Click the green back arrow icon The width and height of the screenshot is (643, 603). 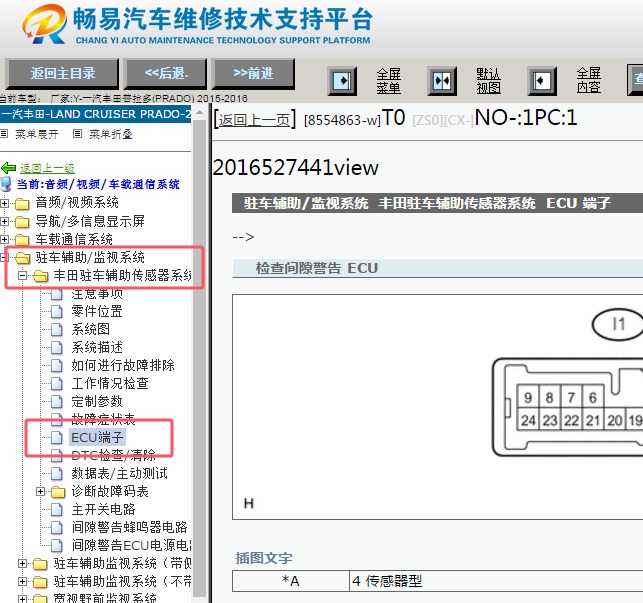[9, 168]
